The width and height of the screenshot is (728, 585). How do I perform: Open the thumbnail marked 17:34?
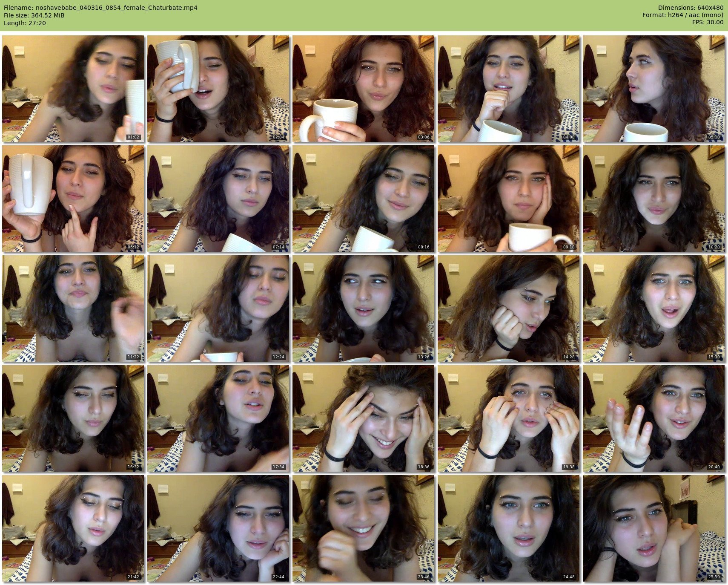click(218, 418)
